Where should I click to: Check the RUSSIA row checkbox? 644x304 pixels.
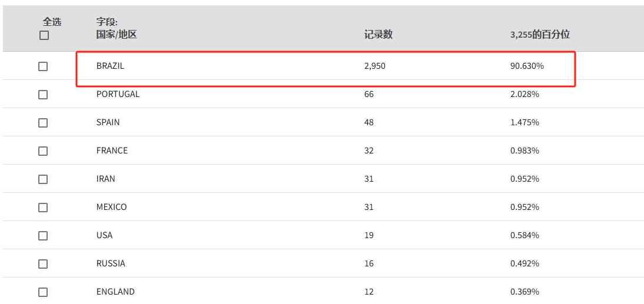point(43,264)
